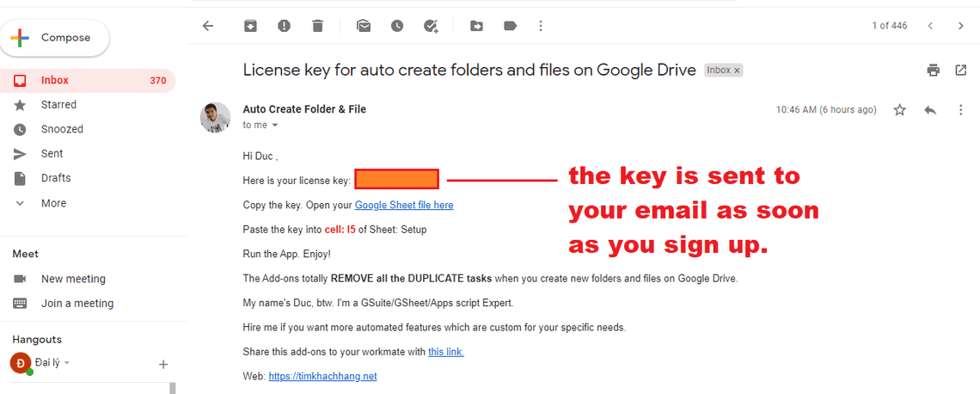Mark email as unread
Screen dimensions: 980x394
pyautogui.click(x=364, y=26)
